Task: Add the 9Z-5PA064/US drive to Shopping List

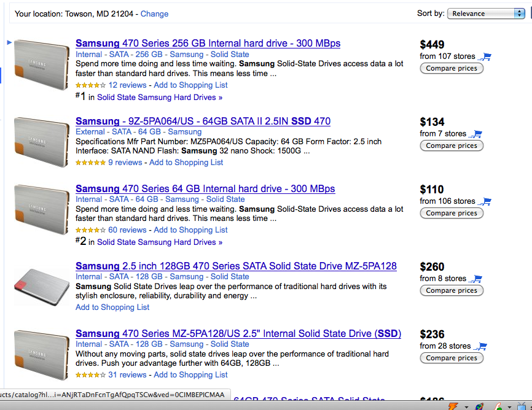Action: point(186,163)
